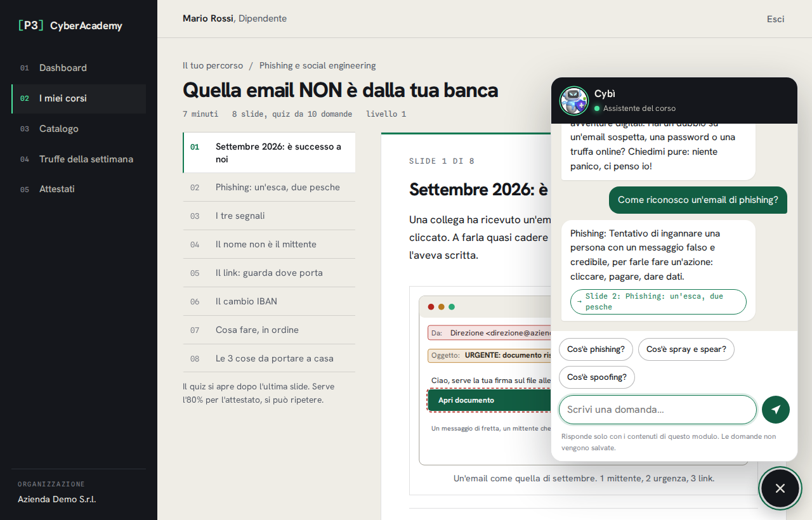The height and width of the screenshot is (520, 812).
Task: Click the page title Quella email NON è dalla tua banca
Action: click(340, 90)
